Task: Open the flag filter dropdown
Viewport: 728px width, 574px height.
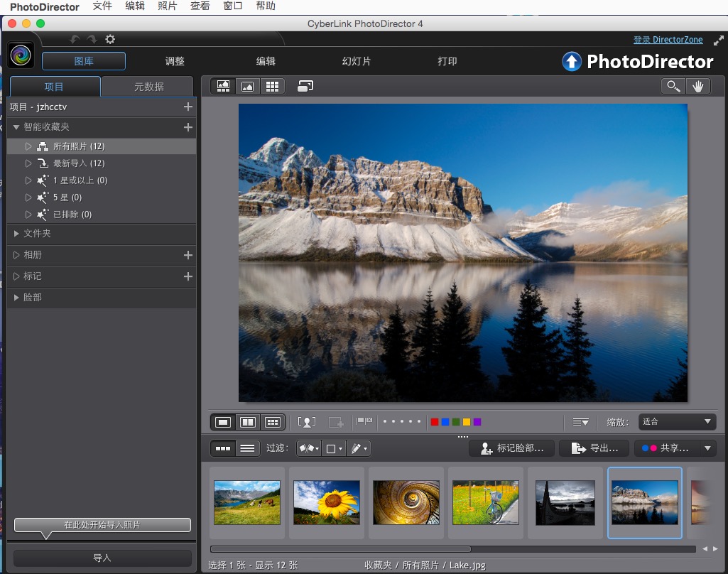Action: pos(308,448)
